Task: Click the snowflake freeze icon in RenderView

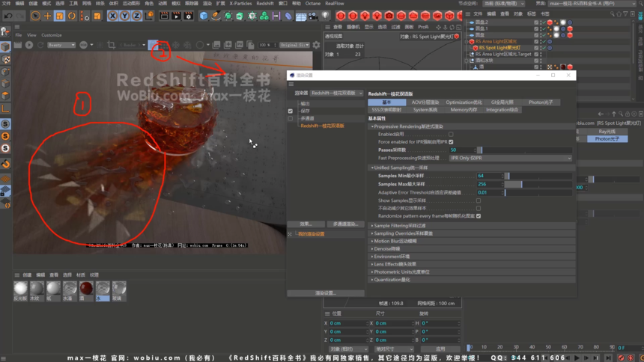Action: pos(176,45)
